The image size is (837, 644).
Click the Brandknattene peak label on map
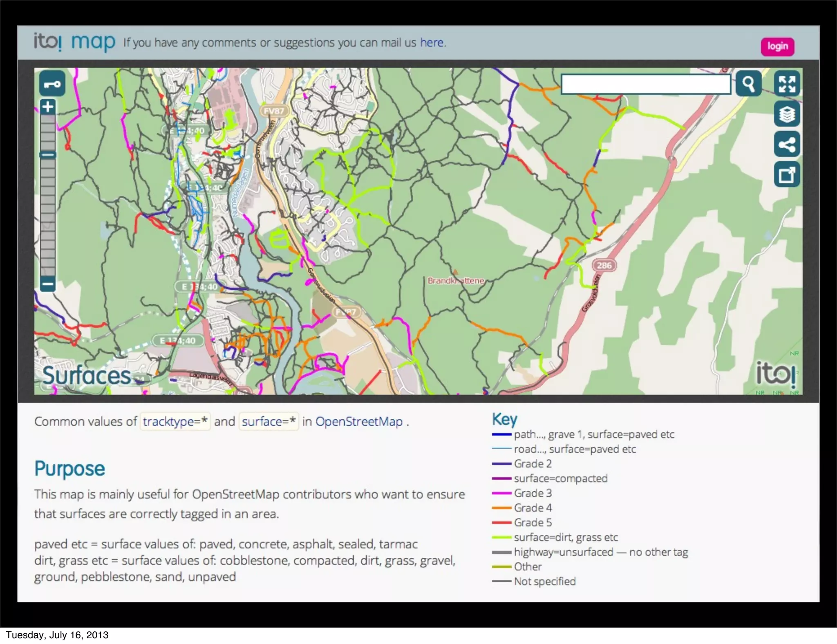coord(455,280)
